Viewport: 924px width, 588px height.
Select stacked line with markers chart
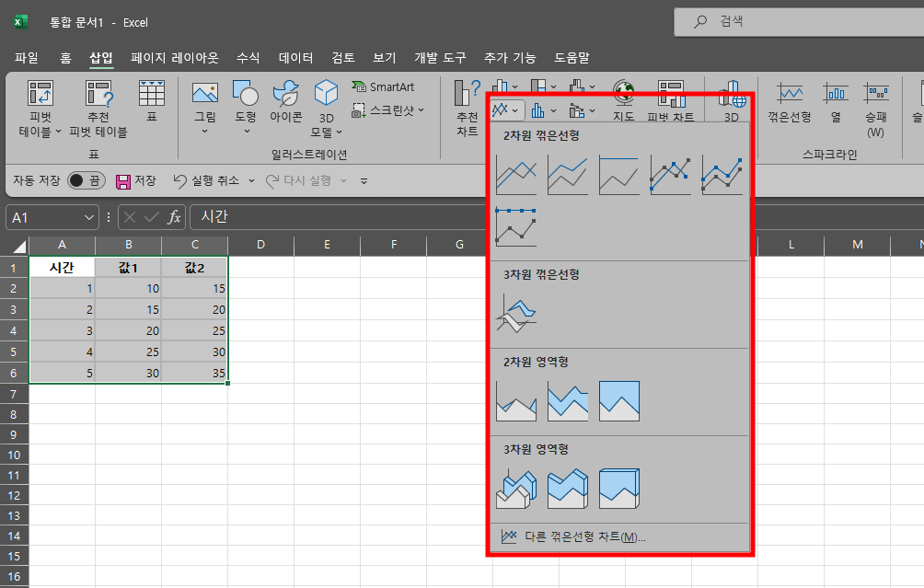pyautogui.click(x=722, y=175)
